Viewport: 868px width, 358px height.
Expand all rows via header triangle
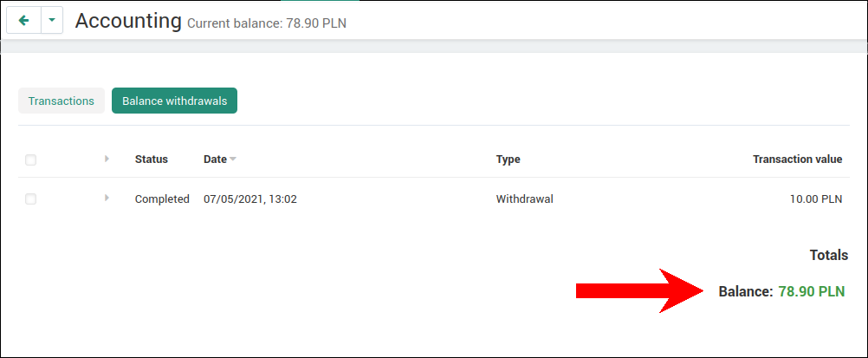click(107, 159)
